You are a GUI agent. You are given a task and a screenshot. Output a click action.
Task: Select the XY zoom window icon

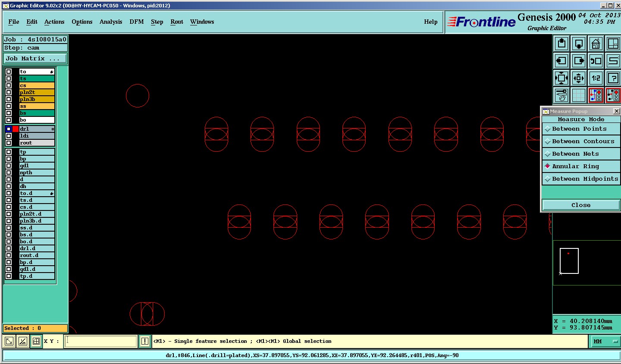coord(613,44)
